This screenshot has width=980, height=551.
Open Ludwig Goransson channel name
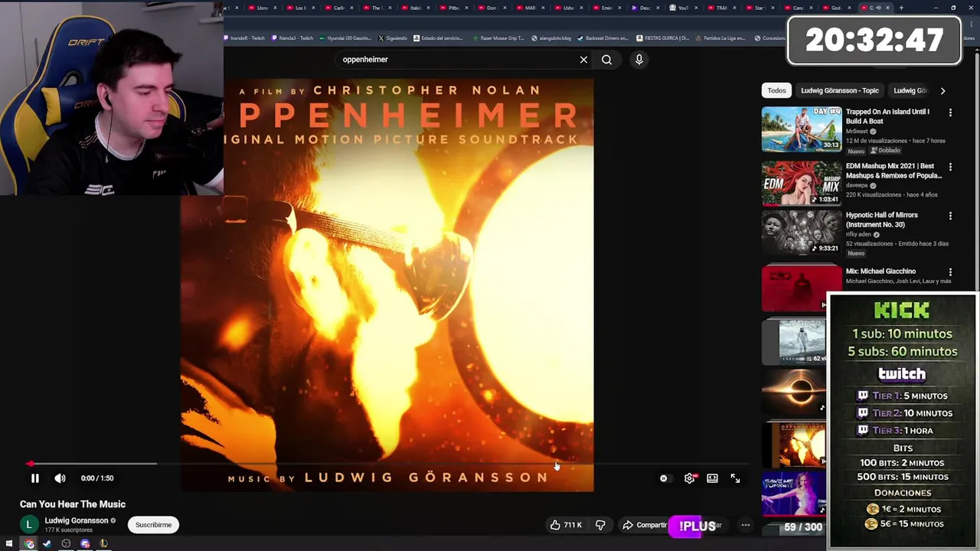click(x=77, y=520)
